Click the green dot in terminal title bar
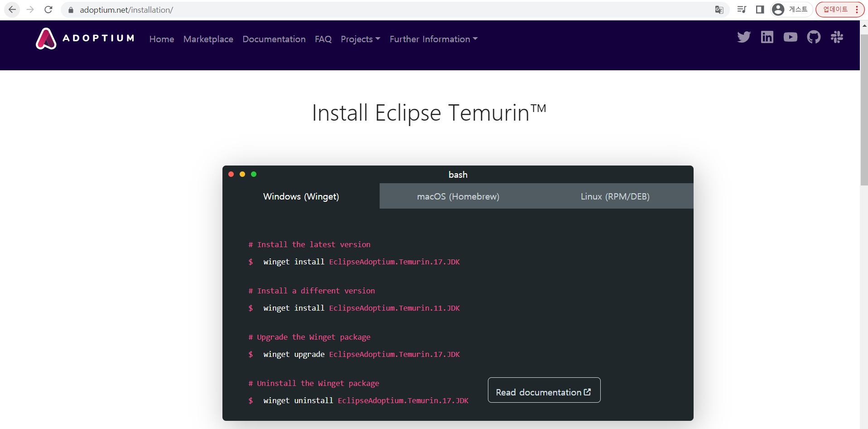 [254, 174]
